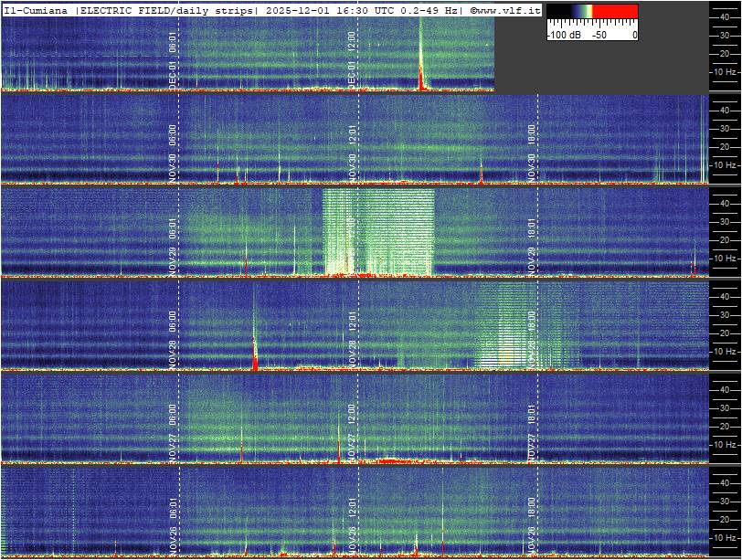Screen dimensions: 742x560
Task: Click the 10 Hz axis label of top strip
Action: (x=725, y=71)
